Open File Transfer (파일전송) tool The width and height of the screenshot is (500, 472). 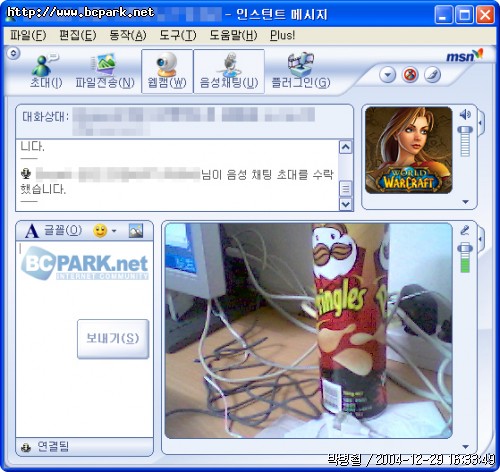[105, 71]
